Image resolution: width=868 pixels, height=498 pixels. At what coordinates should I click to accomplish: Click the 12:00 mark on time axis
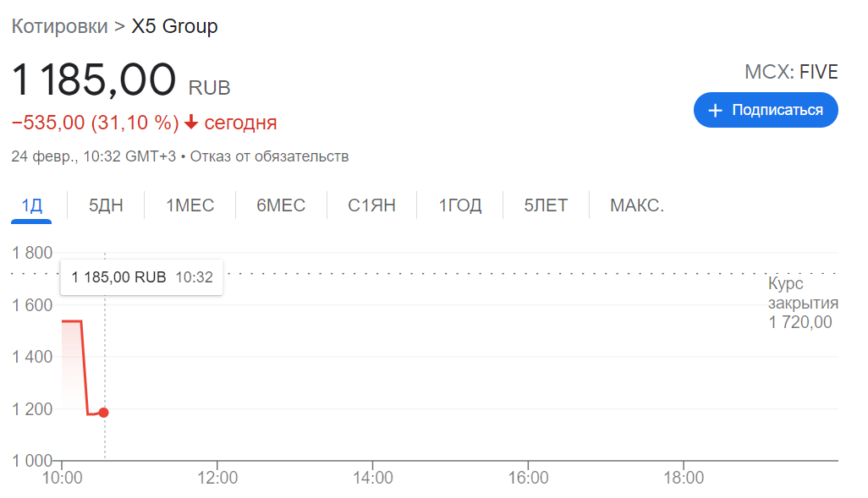pyautogui.click(x=217, y=478)
